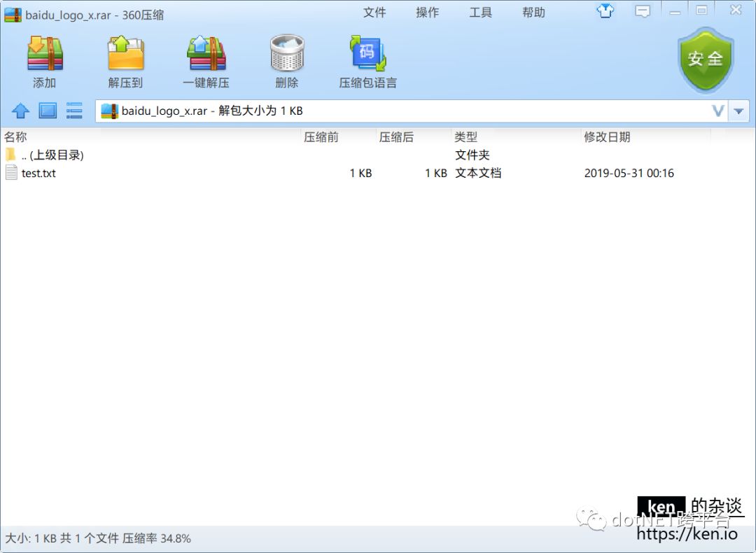Switch to list view mode
Image resolution: width=756 pixels, height=553 pixels.
(x=73, y=111)
